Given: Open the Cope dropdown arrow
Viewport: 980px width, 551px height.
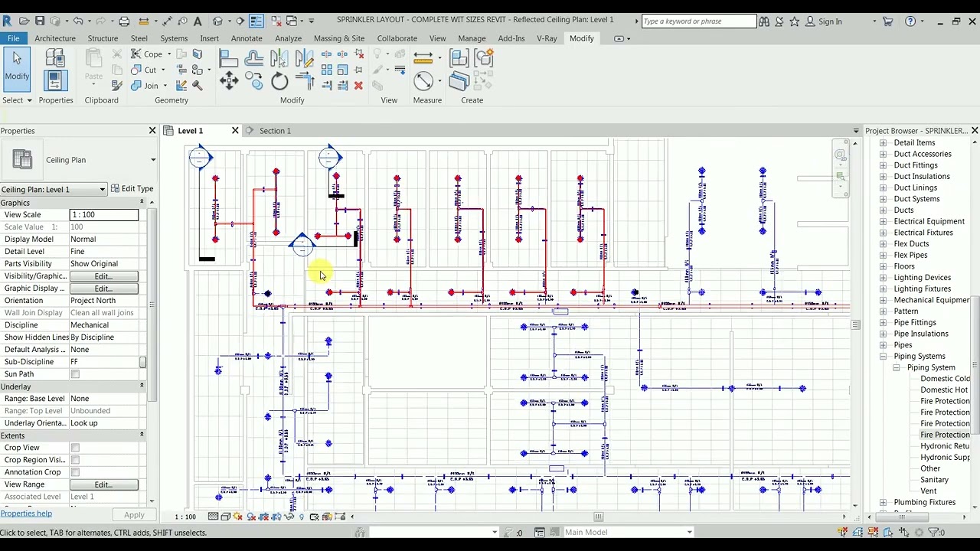Looking at the screenshot, I should point(169,54).
